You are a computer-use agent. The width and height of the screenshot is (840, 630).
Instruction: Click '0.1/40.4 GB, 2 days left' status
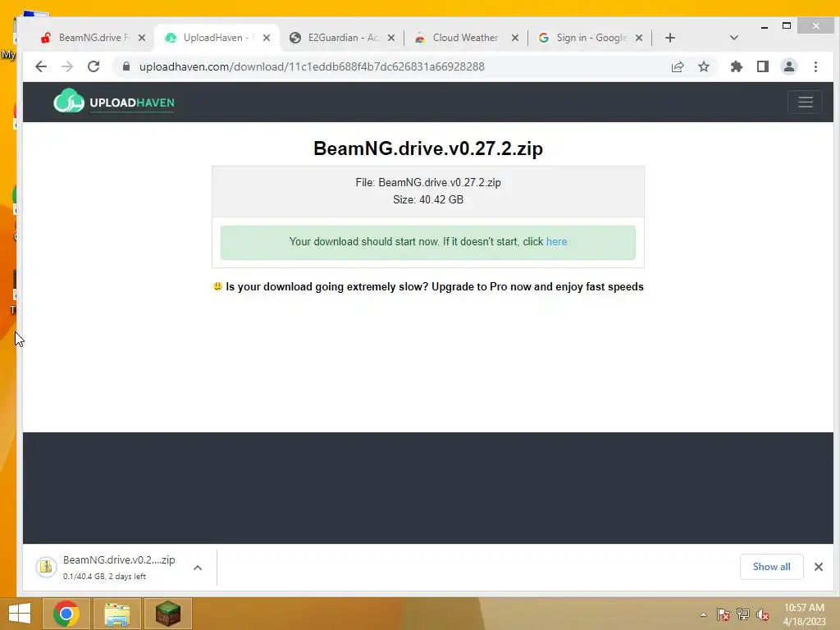pos(104,577)
